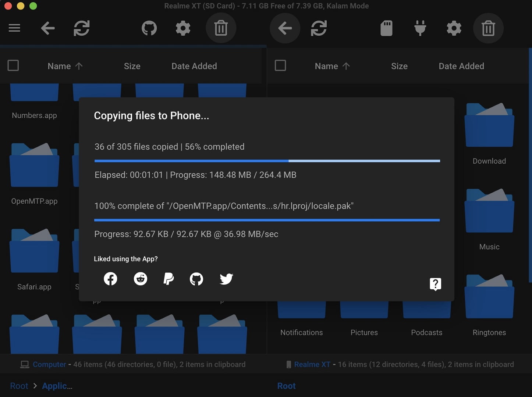Image resolution: width=532 pixels, height=397 pixels.
Task: Click the help question mark icon
Action: pyautogui.click(x=435, y=284)
